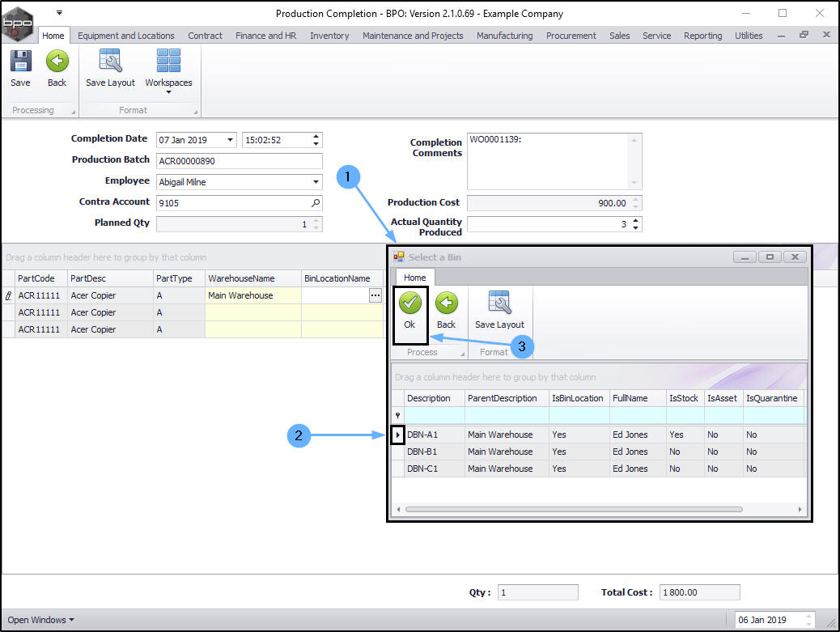Click the IsStock column header

pos(685,398)
